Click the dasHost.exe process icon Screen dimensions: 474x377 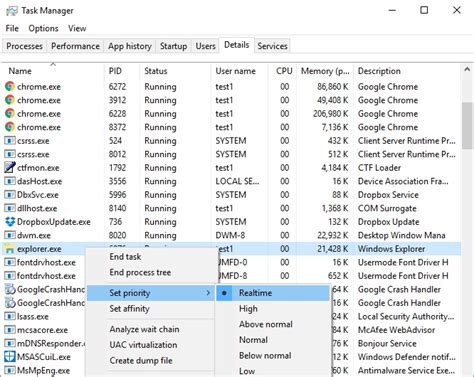pyautogui.click(x=10, y=181)
